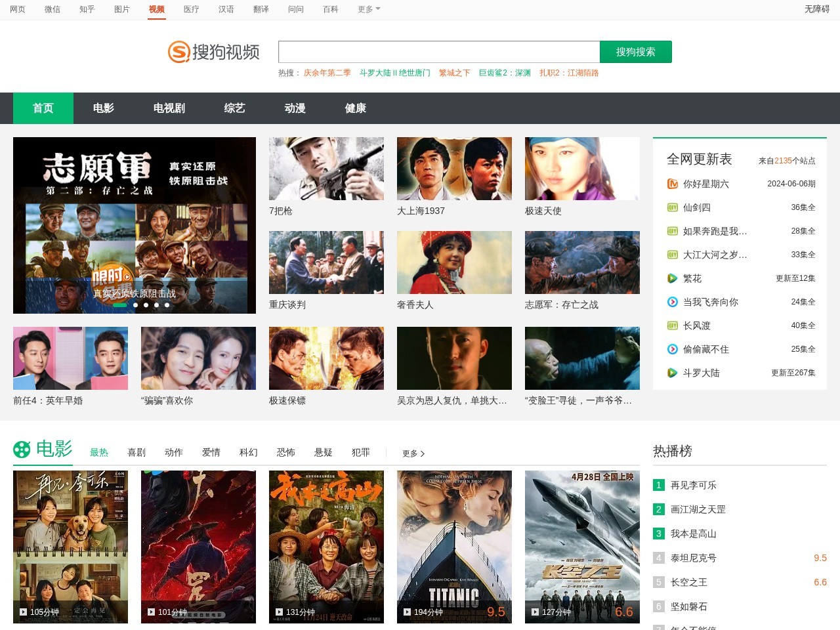The width and height of the screenshot is (840, 630).
Task: Click the 搜狗搜索 search button
Action: [x=635, y=51]
